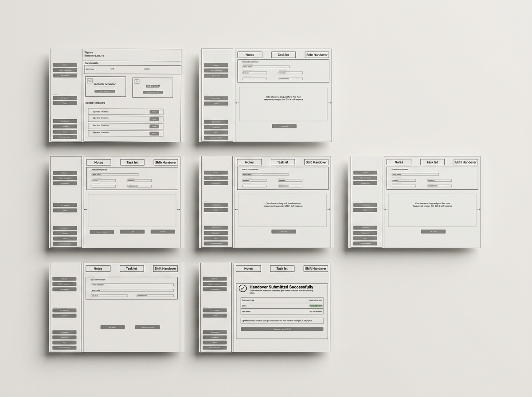Image resolution: width=532 pixels, height=397 pixels.
Task: Click the wide button at bottom of success panel
Action: coord(282,329)
